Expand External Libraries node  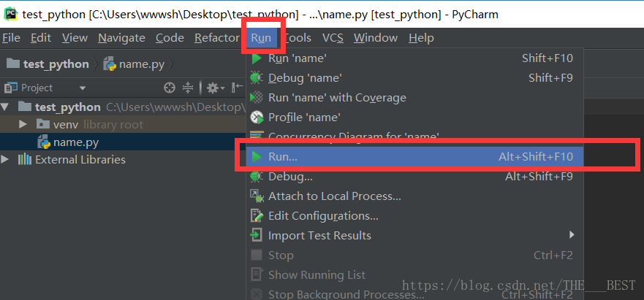tap(5, 159)
